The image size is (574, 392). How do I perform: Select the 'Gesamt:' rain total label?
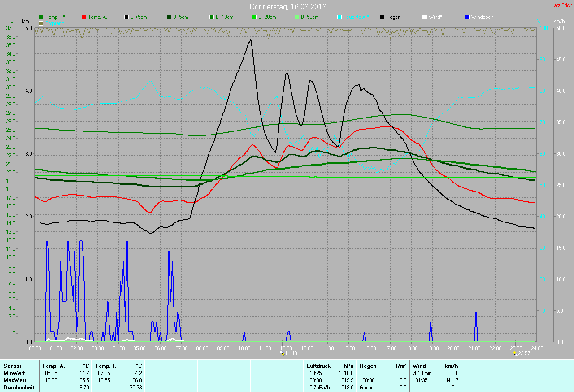368,388
